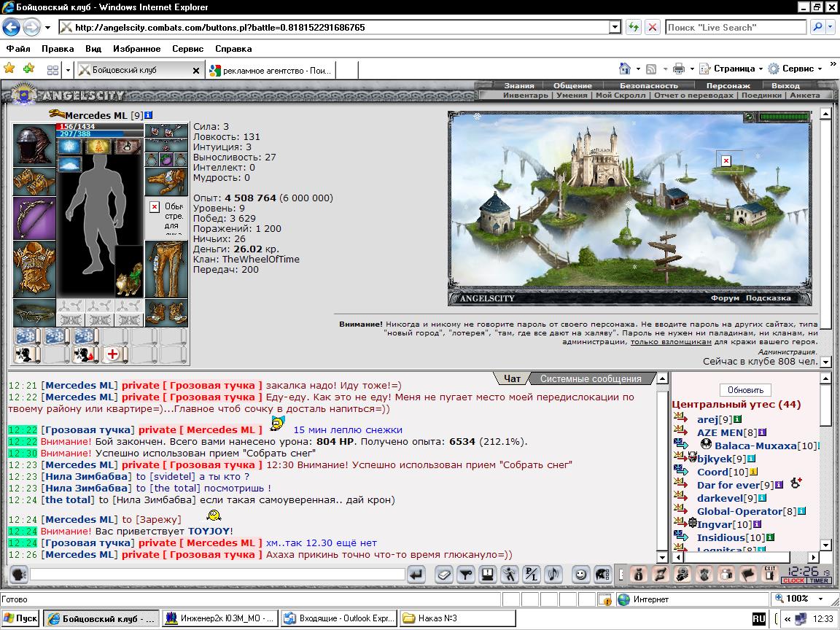Click the helmet equipment slot

point(34,144)
